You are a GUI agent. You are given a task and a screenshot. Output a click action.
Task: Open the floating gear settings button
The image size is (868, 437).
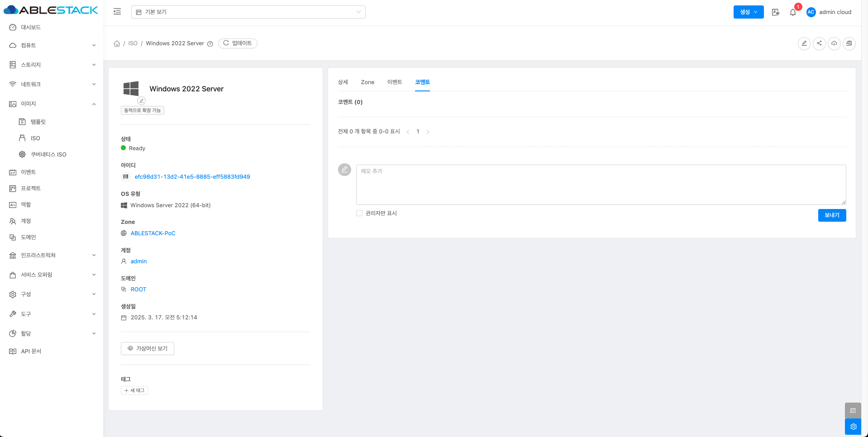pos(853,427)
